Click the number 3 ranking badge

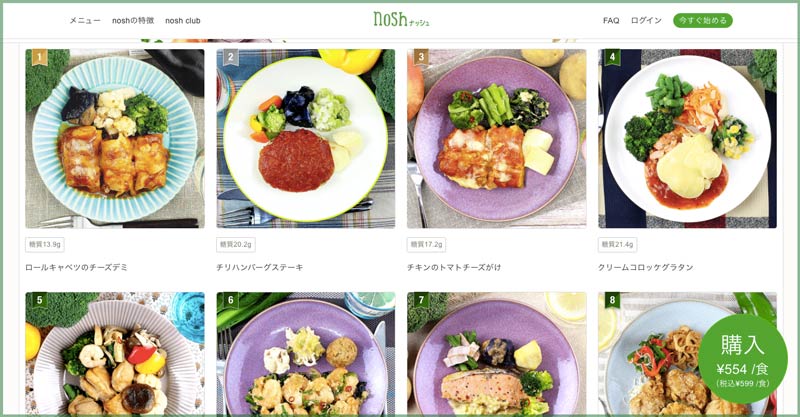click(421, 57)
